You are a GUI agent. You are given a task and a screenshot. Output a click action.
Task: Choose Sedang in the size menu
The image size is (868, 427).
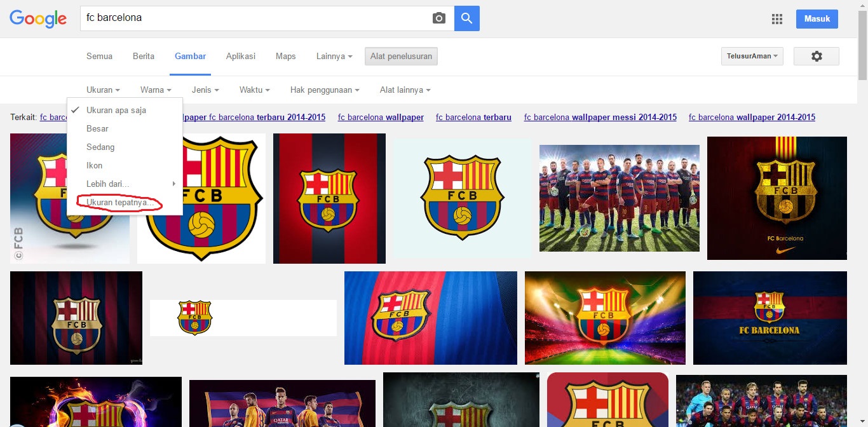click(125, 147)
